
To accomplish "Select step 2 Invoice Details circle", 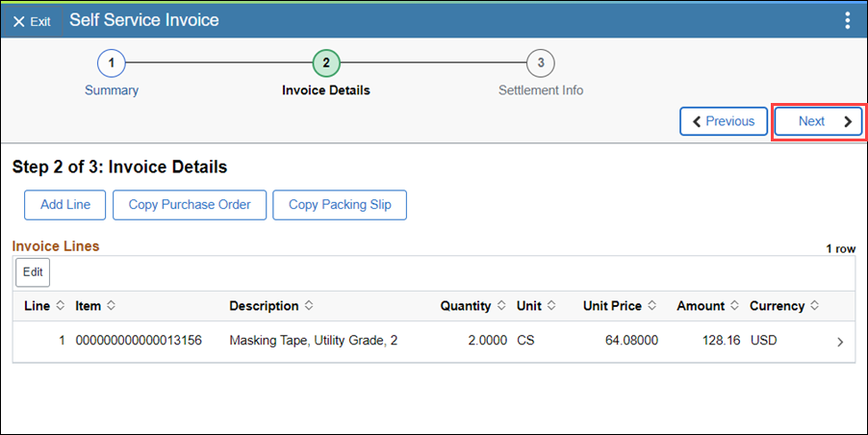I will [326, 64].
